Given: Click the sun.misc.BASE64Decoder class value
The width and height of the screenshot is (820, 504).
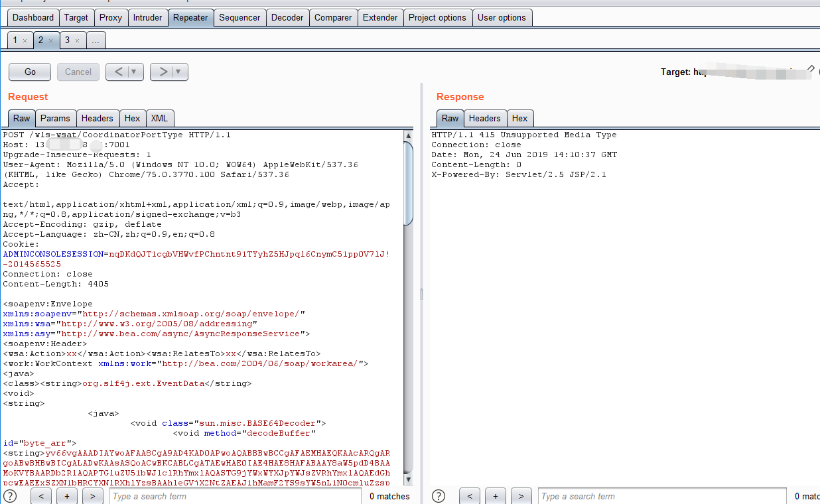Looking at the screenshot, I should click(x=257, y=423).
